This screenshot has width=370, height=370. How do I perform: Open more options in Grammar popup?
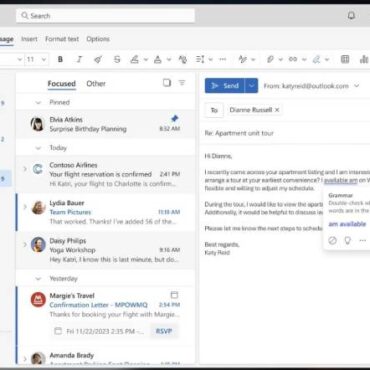pyautogui.click(x=363, y=240)
